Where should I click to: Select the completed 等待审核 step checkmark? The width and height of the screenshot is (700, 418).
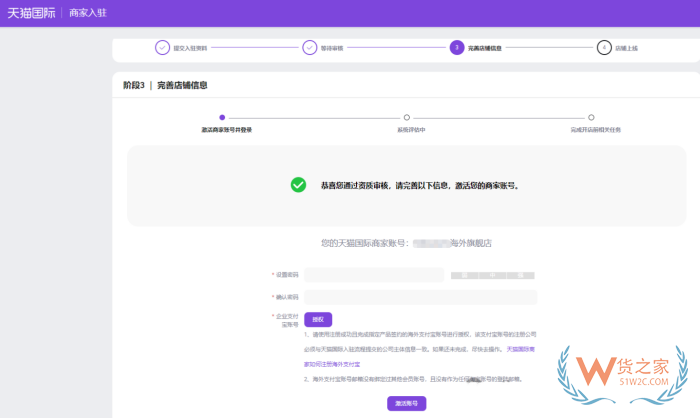coord(309,47)
